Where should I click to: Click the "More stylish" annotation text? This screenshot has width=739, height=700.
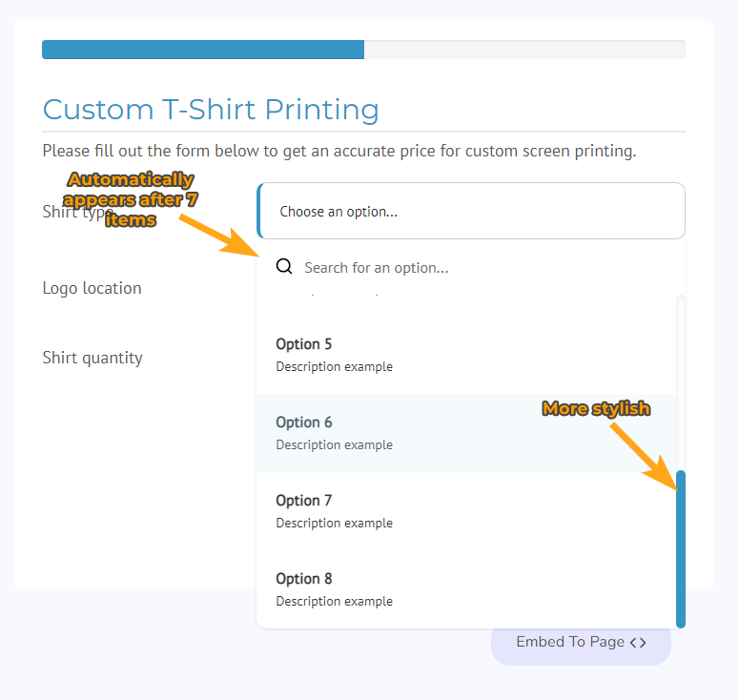tap(596, 408)
